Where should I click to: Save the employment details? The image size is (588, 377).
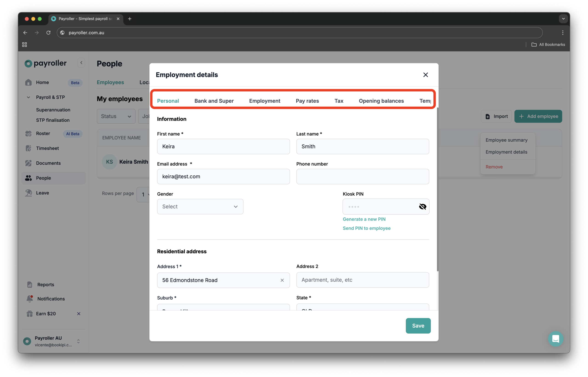tap(418, 326)
